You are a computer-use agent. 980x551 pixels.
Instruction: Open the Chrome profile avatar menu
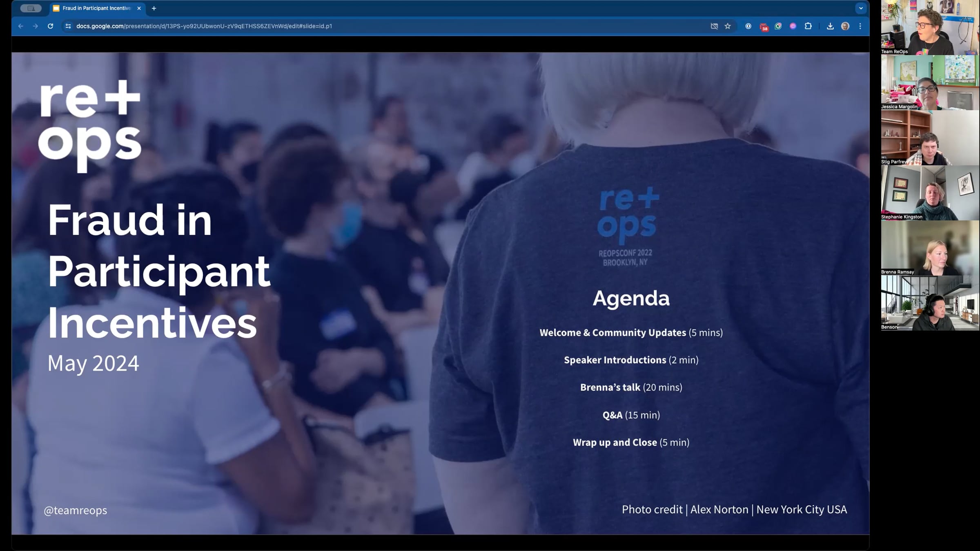coord(845,26)
